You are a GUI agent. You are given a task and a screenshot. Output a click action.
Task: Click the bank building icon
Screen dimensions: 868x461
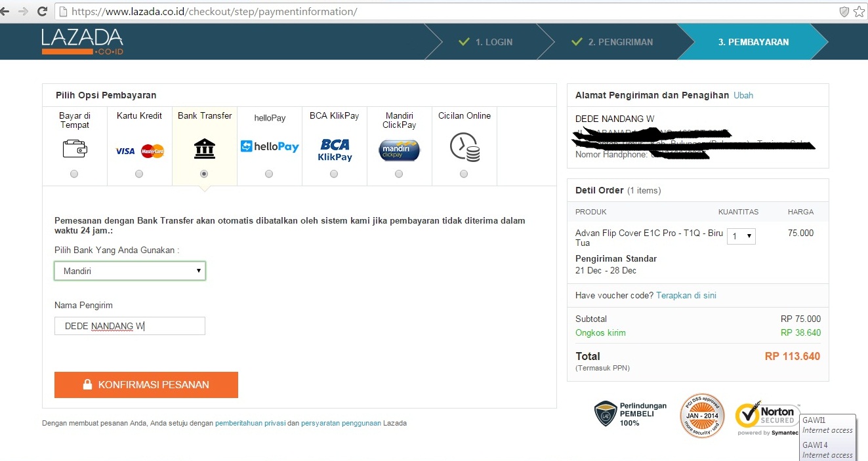[x=205, y=149]
